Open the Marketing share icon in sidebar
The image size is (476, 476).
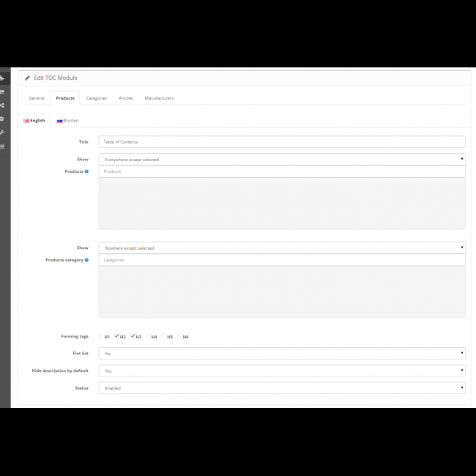(2, 105)
